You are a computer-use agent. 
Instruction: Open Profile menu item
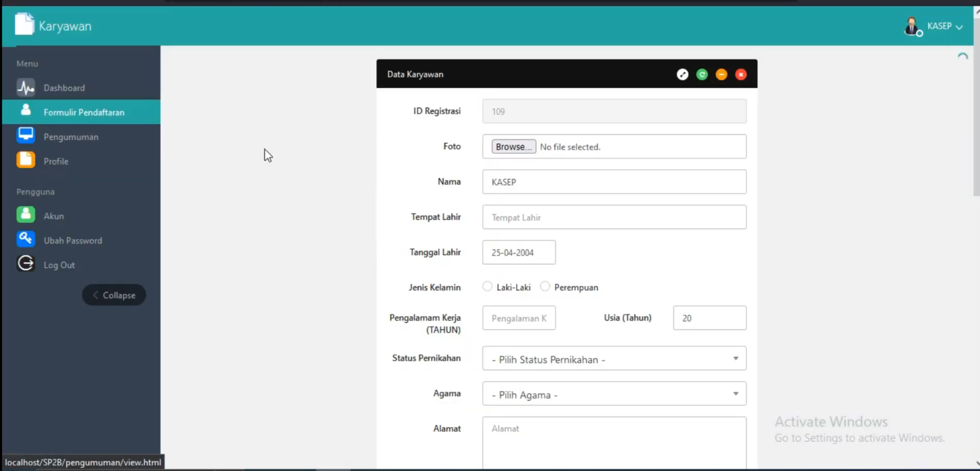coord(81,161)
